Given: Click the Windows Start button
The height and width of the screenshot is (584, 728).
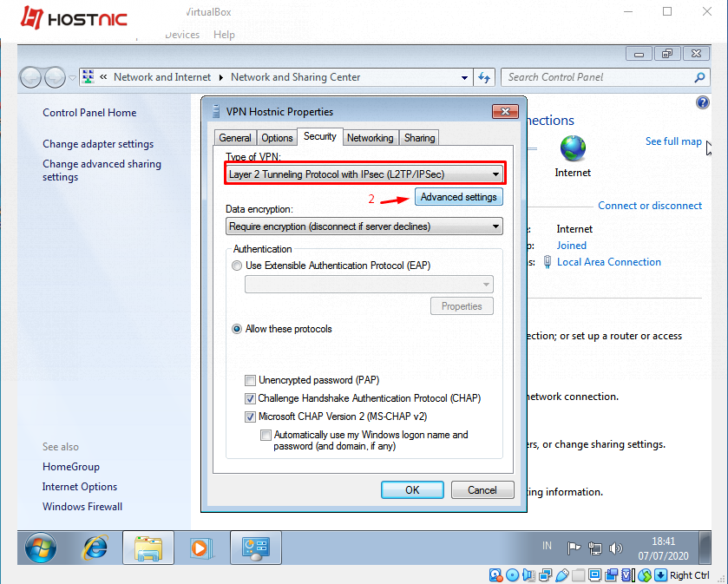Looking at the screenshot, I should 40,548.
